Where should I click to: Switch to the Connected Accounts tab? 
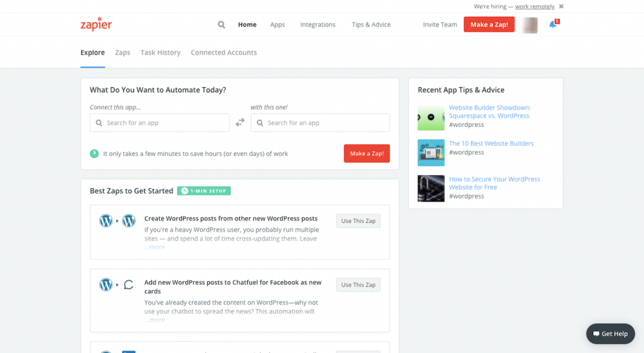pos(223,53)
